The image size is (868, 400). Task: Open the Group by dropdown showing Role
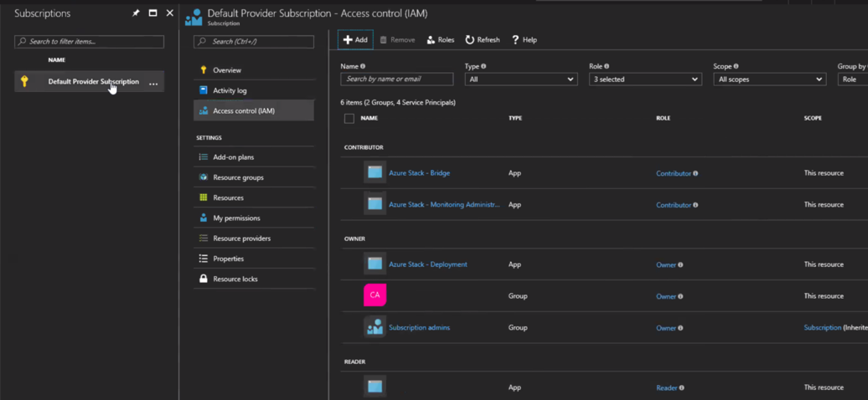tap(853, 79)
